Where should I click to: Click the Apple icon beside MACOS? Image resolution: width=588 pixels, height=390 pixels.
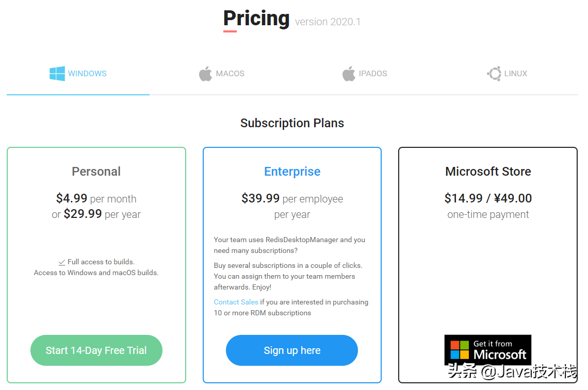tap(205, 74)
